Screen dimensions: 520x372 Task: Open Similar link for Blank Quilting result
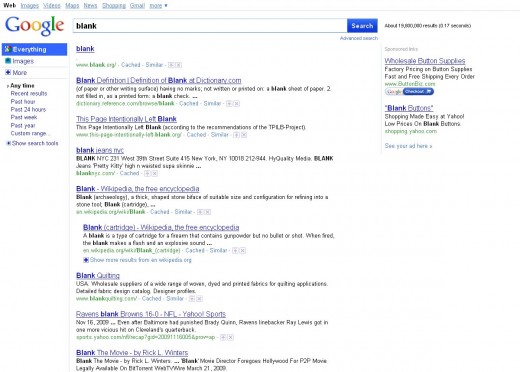(x=175, y=299)
